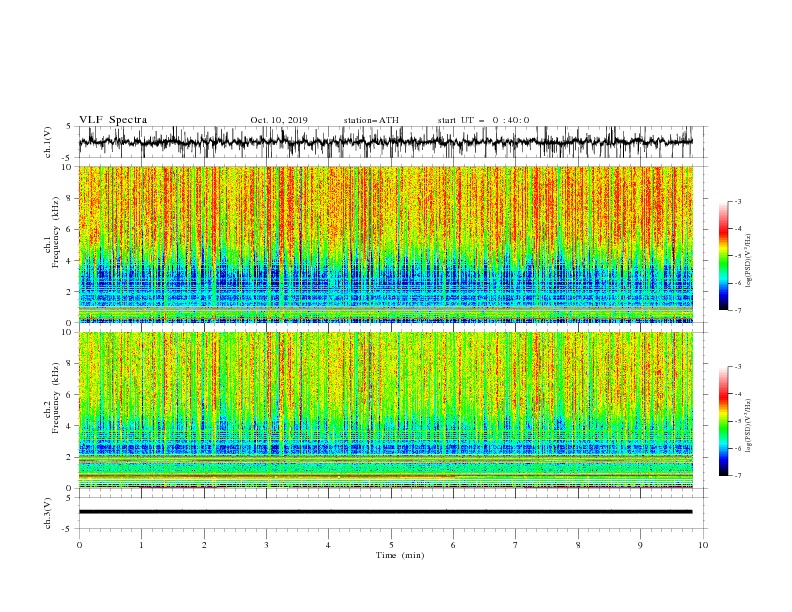Click the "-5" tick beside the ch.1(V) label
The width and height of the screenshot is (792, 612).
[x=68, y=158]
